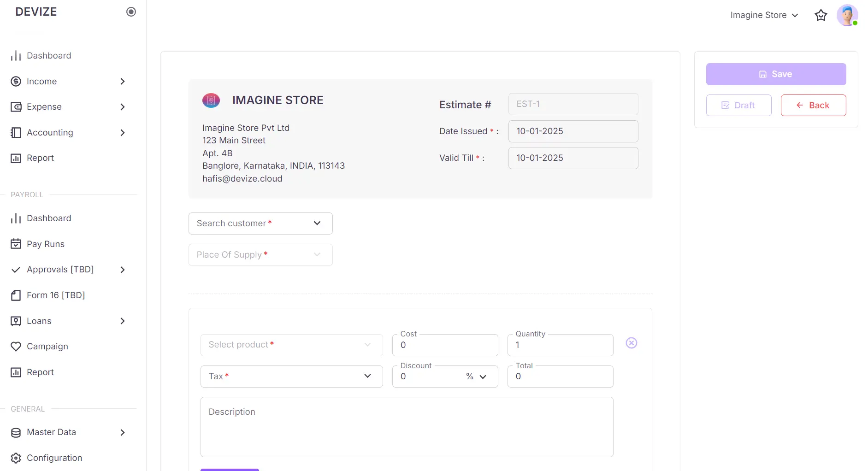Click the Configuration gear icon
Screen dimensions: 868x471
coord(16,458)
